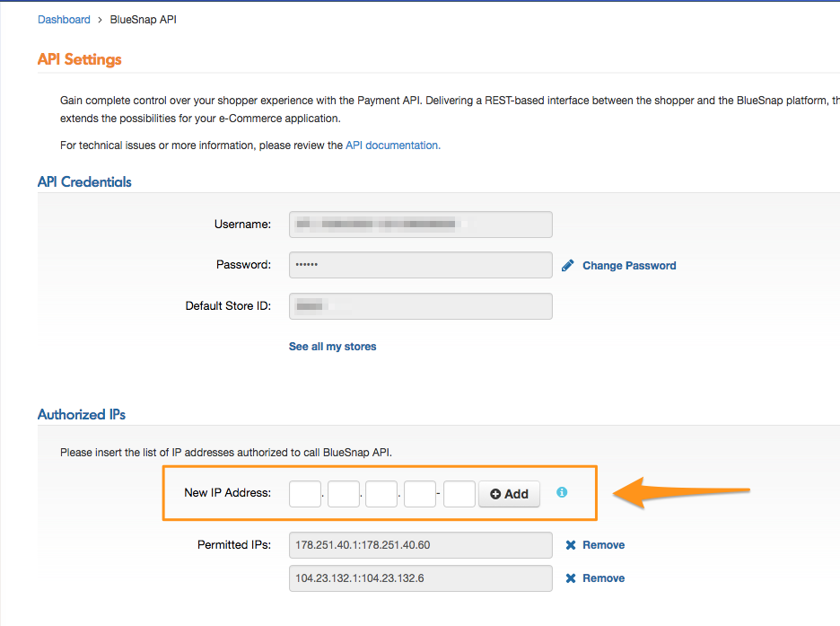Remove permitted IP 178.251.40.1:178.251.40.60
Image resolution: width=840 pixels, height=626 pixels.
click(x=603, y=545)
